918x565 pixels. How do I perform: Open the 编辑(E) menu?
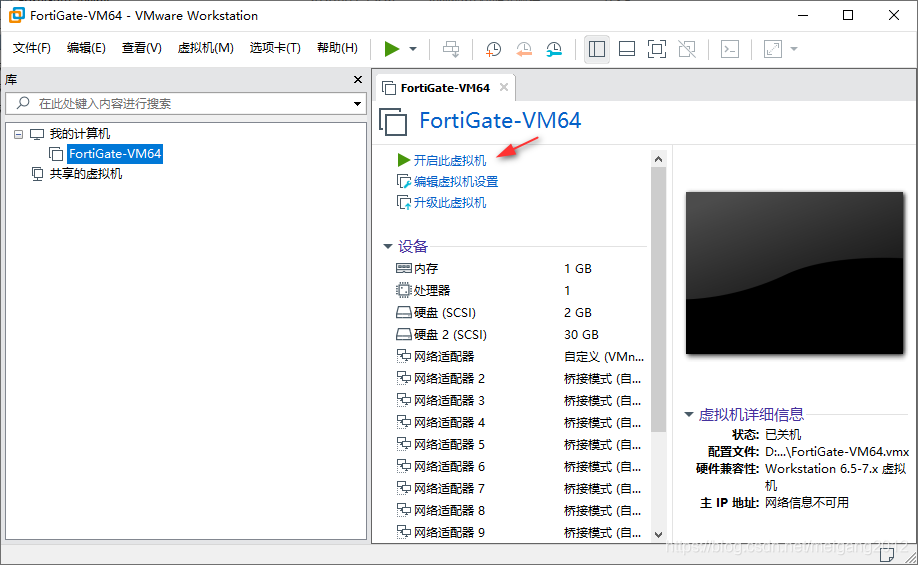[x=86, y=48]
